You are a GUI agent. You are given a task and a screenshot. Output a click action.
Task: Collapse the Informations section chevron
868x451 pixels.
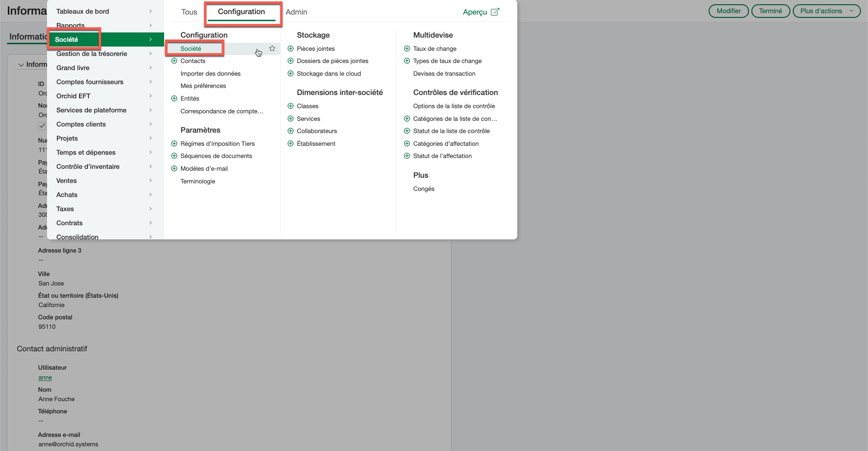21,65
